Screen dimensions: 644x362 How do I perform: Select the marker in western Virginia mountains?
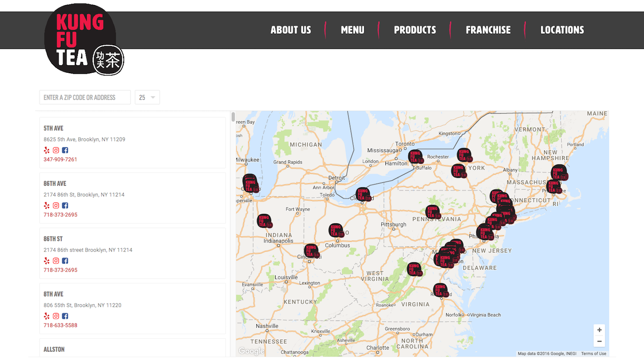point(415,269)
